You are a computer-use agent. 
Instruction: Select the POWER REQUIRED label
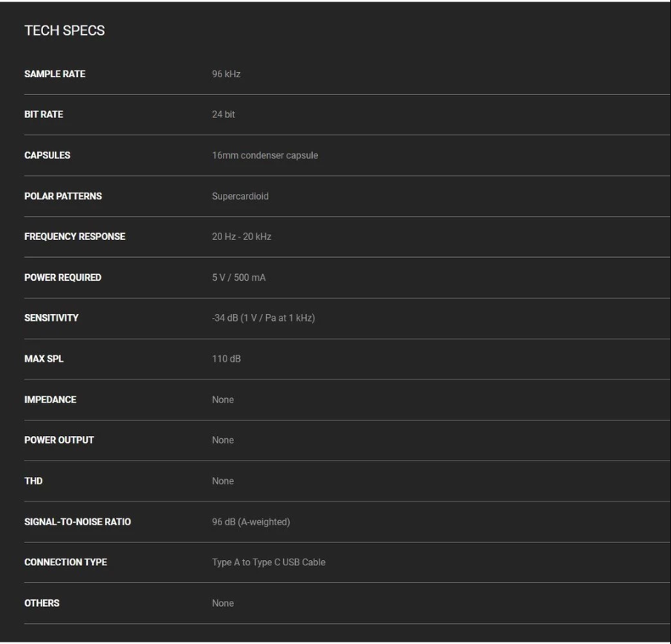[63, 277]
